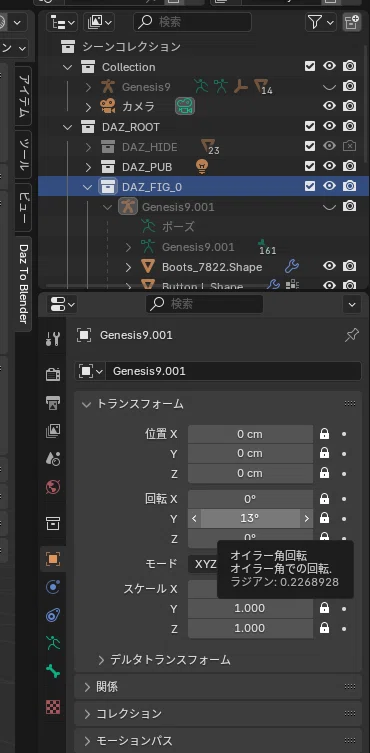Hide the カメラ object in viewport
This screenshot has width=370, height=753.
point(329,106)
